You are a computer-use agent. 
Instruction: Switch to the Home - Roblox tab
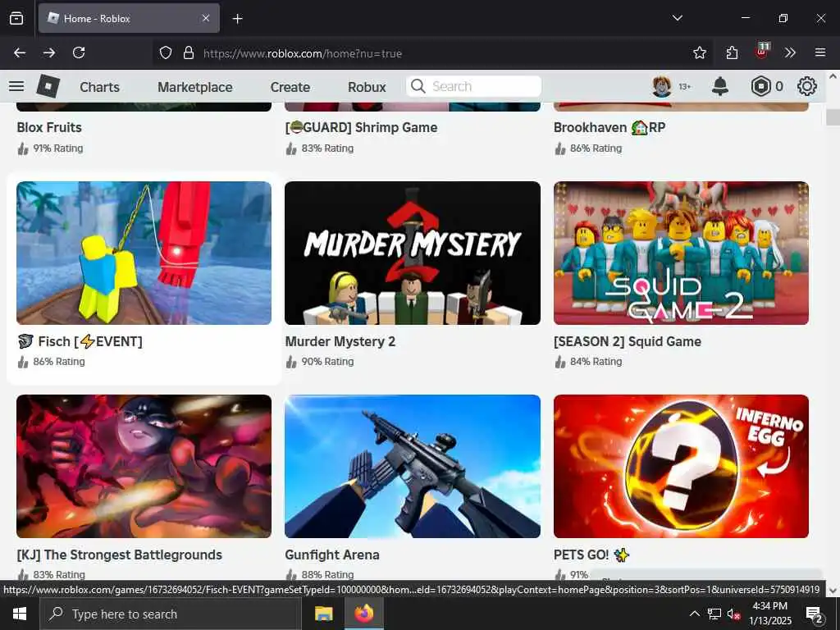(129, 18)
